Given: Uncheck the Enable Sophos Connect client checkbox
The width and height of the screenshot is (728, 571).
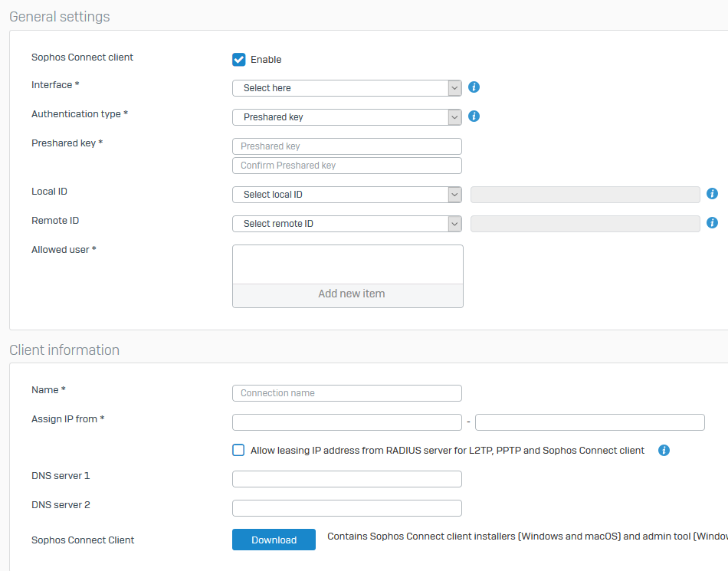Looking at the screenshot, I should click(238, 60).
